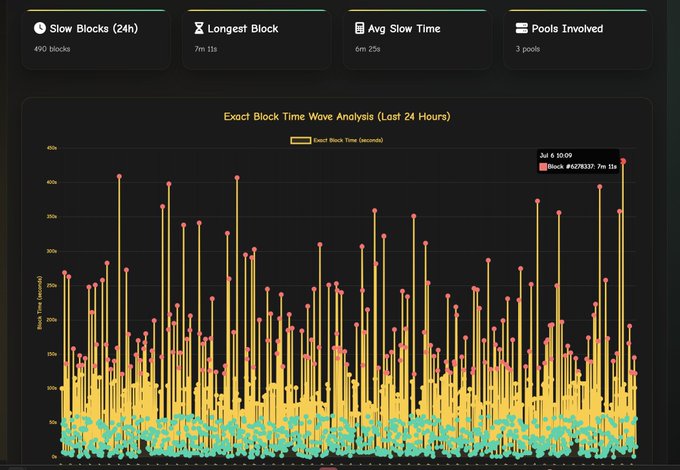Click the 450s y-axis label
The image size is (680, 470).
(x=52, y=148)
